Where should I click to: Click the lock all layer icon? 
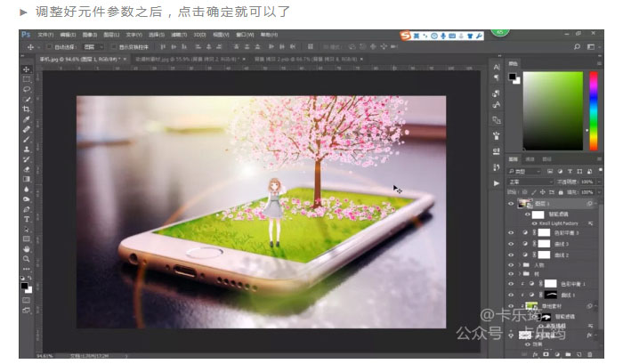coord(561,192)
